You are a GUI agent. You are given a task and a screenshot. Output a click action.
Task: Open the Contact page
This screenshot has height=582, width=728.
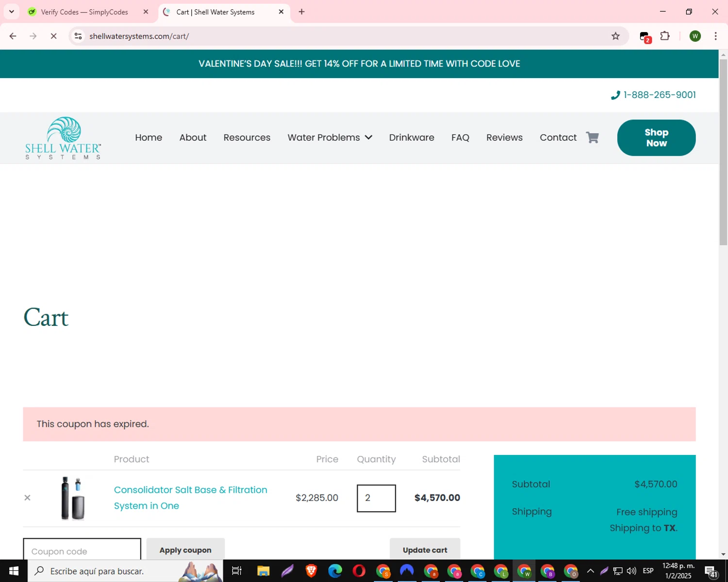coord(558,138)
